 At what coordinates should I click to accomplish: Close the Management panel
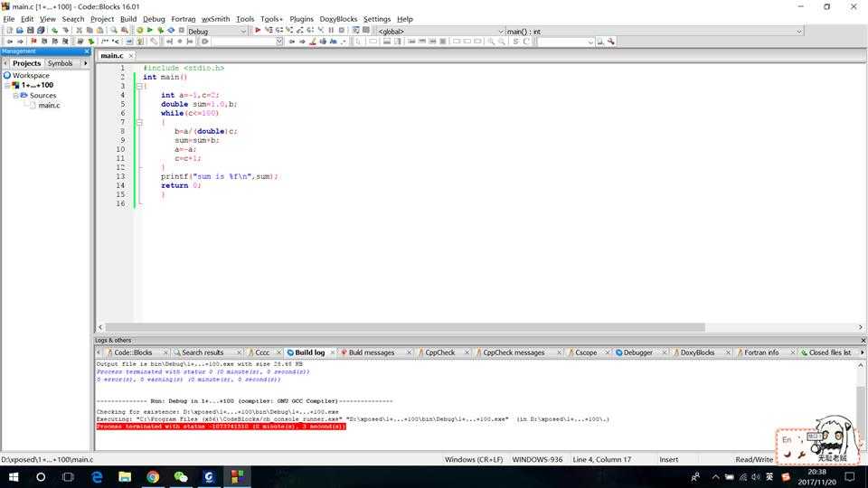coord(87,52)
